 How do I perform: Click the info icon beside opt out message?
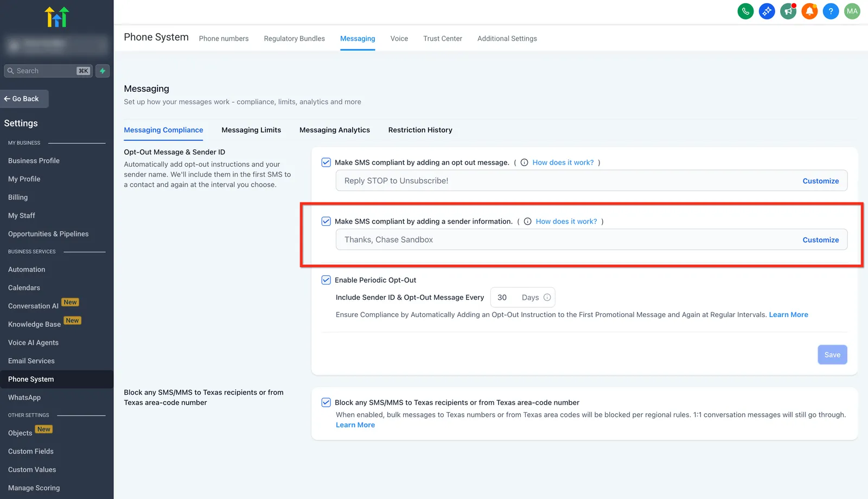[x=524, y=162]
